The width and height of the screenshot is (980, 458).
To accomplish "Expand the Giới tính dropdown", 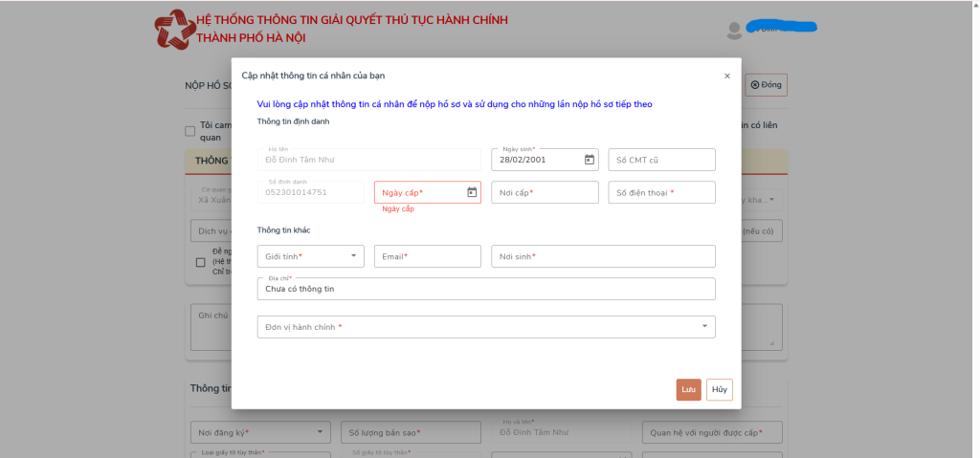I will pos(311,256).
